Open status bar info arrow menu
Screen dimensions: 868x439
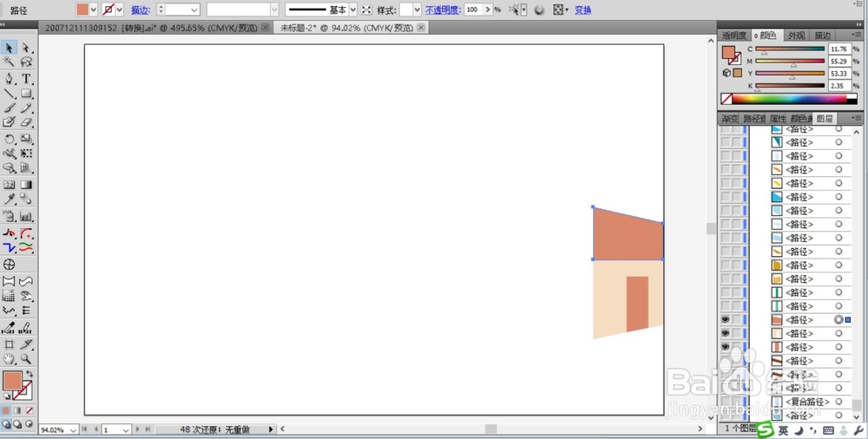pyautogui.click(x=271, y=429)
